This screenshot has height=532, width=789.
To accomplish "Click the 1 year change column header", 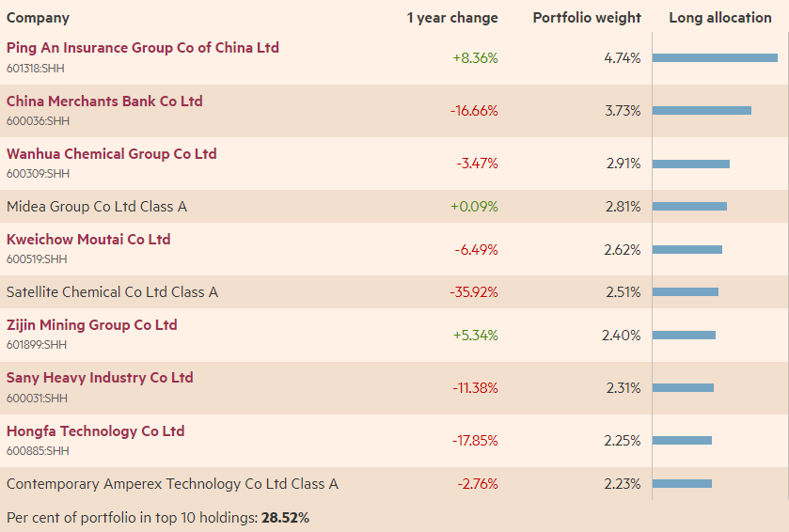I will [452, 18].
